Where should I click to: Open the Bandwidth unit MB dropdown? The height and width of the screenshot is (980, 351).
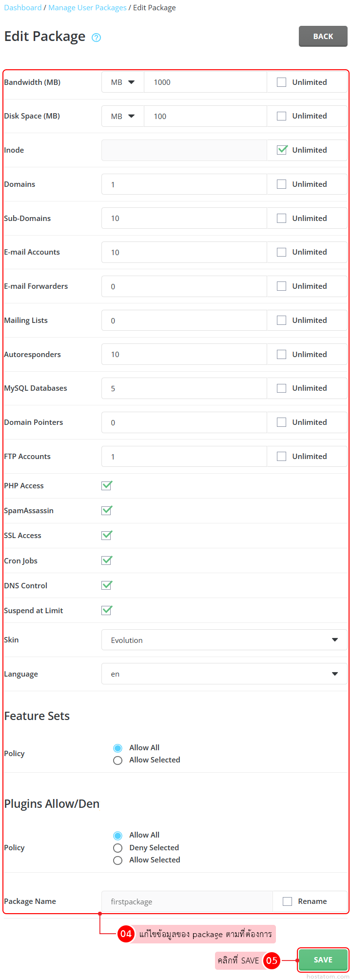click(123, 82)
